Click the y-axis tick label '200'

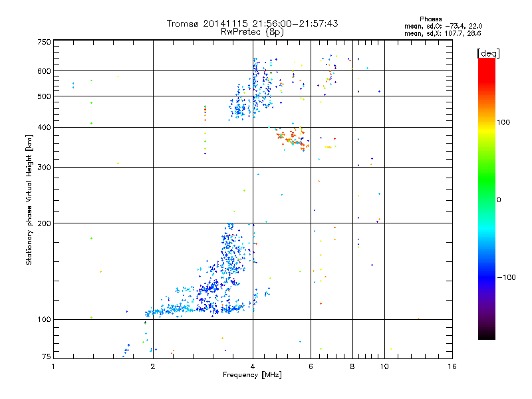click(44, 223)
